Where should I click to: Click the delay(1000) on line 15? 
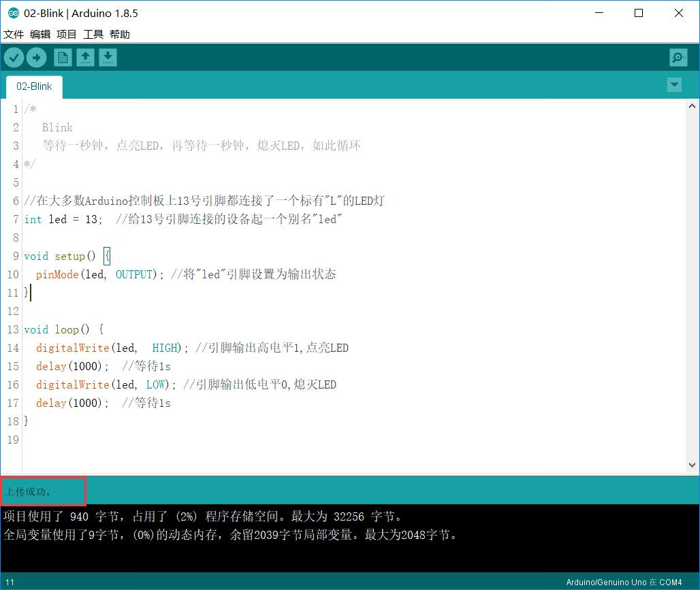[72, 366]
